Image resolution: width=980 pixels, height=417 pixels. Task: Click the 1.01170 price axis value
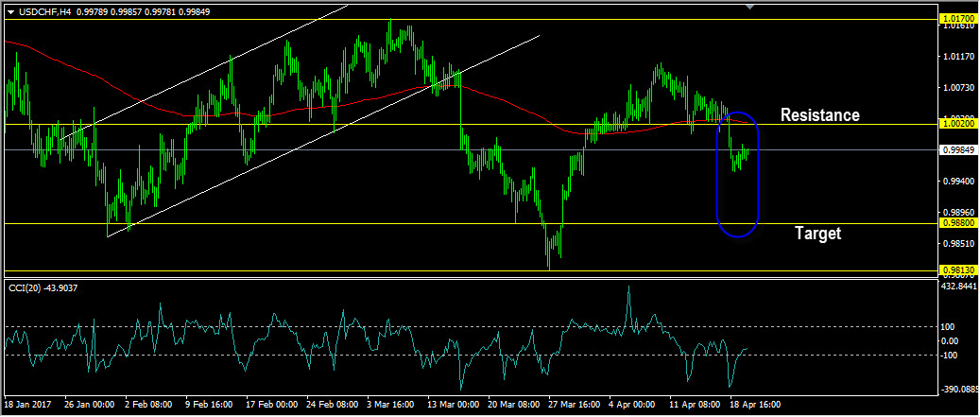(x=959, y=57)
